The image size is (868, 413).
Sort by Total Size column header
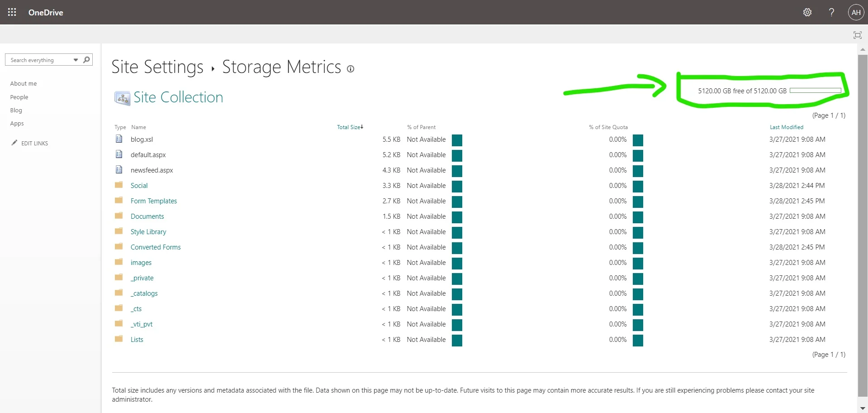(x=349, y=127)
